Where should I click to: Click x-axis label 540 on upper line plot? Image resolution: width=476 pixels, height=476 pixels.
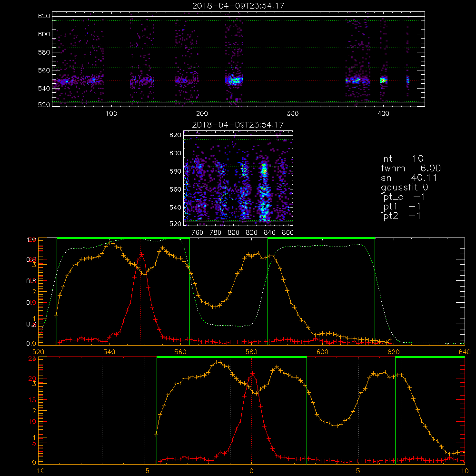tap(109, 352)
